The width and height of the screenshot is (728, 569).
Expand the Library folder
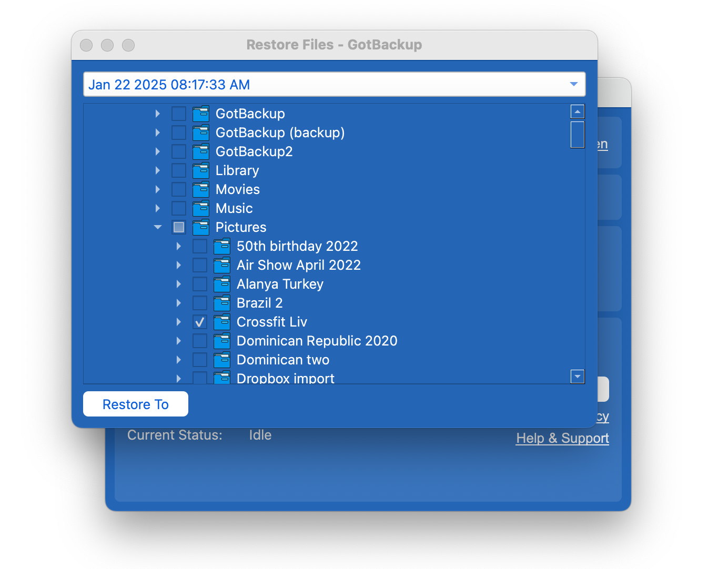point(157,170)
